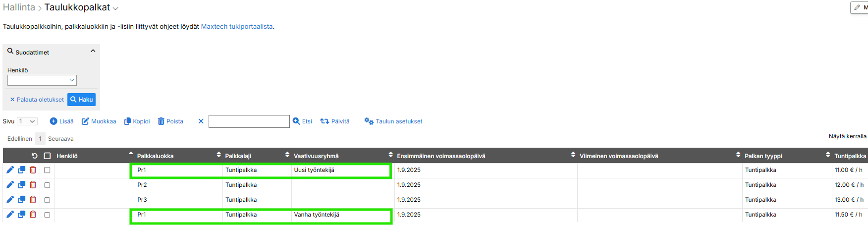Image resolution: width=868 pixels, height=225 pixels.
Task: Click the Päivitä refresh icon
Action: (325, 121)
